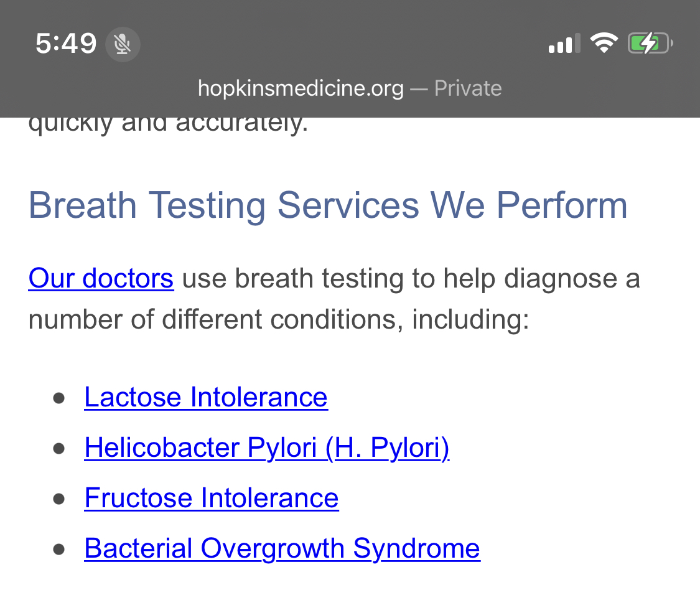The width and height of the screenshot is (700, 595).
Task: Tap the muted microphone indicator icon
Action: (x=123, y=44)
